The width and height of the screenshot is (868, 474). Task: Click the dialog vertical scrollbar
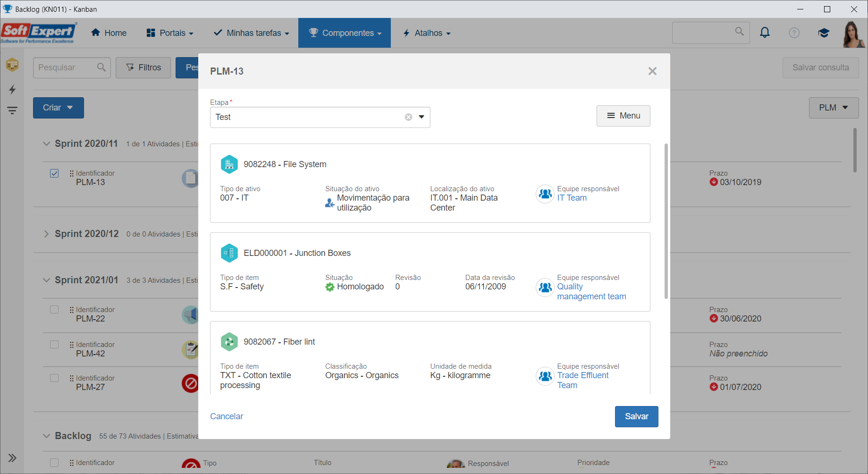[x=666, y=221]
